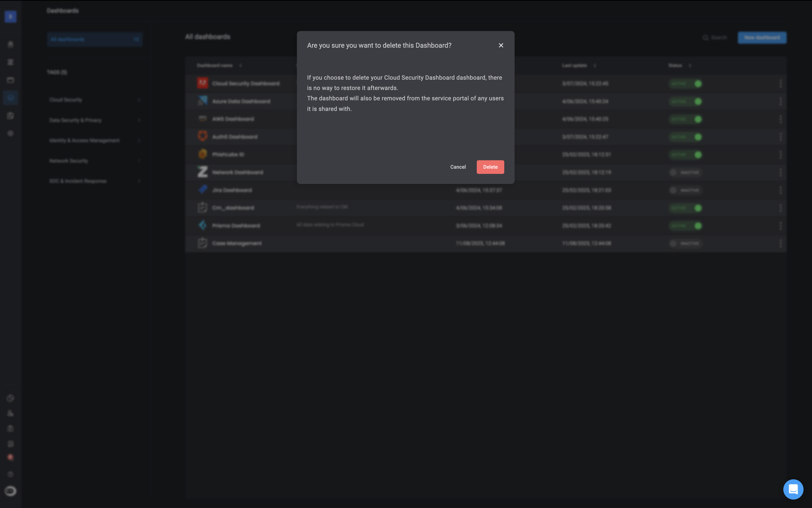This screenshot has width=812, height=508.
Task: Toggle Case Management status switch
Action: (685, 243)
